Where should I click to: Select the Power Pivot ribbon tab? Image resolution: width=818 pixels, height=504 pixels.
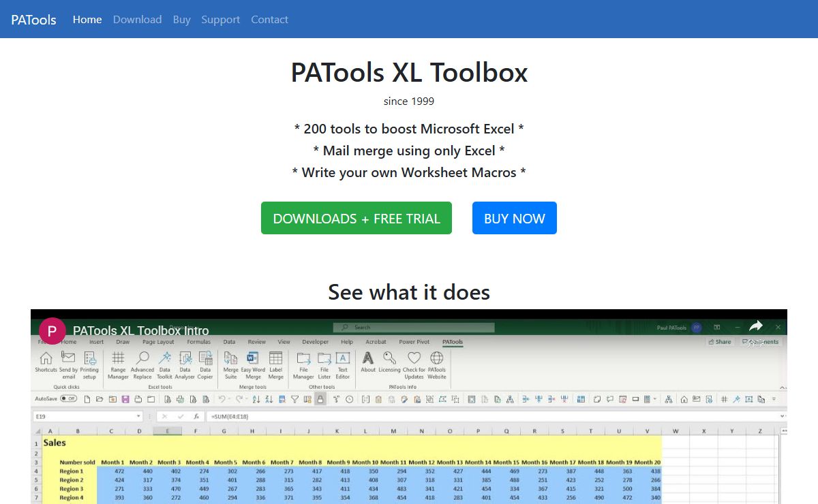(x=414, y=342)
